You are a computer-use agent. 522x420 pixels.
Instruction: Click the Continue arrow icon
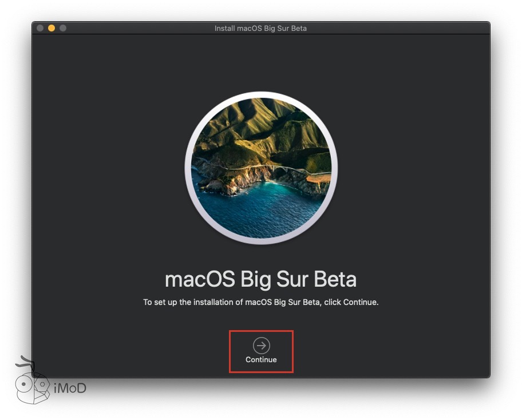(x=261, y=345)
